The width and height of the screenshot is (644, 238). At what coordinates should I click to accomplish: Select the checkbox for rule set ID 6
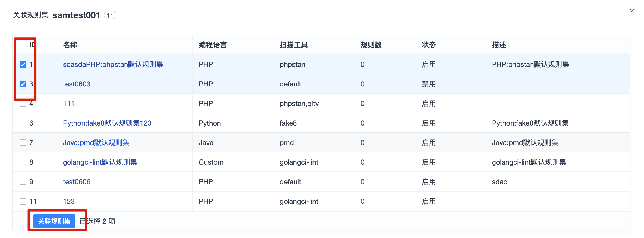pyautogui.click(x=23, y=123)
